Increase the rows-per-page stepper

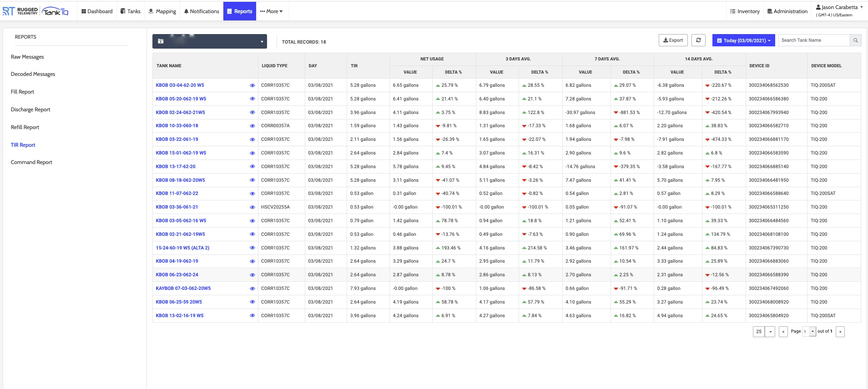pos(770,332)
